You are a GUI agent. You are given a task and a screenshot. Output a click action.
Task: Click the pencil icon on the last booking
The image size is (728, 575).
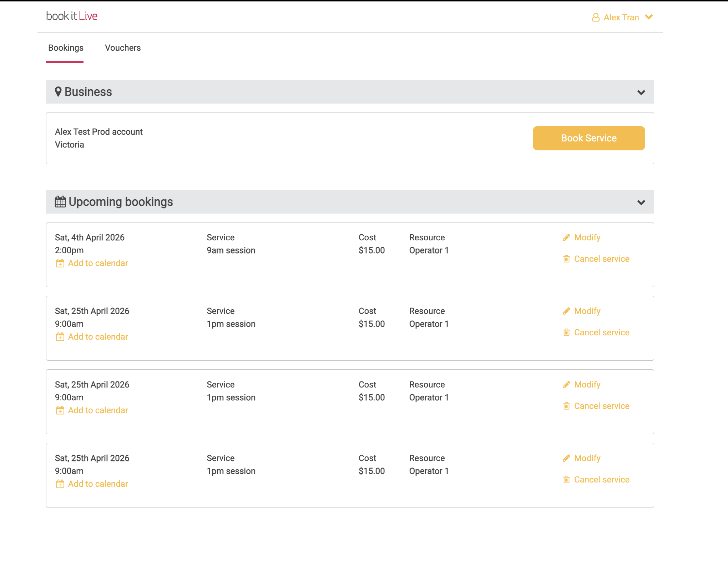566,459
